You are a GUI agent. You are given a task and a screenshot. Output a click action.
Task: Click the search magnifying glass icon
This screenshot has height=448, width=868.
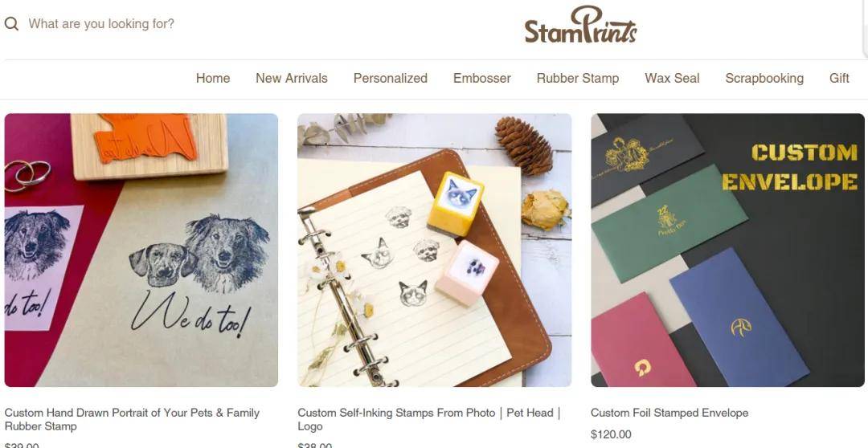pyautogui.click(x=11, y=24)
